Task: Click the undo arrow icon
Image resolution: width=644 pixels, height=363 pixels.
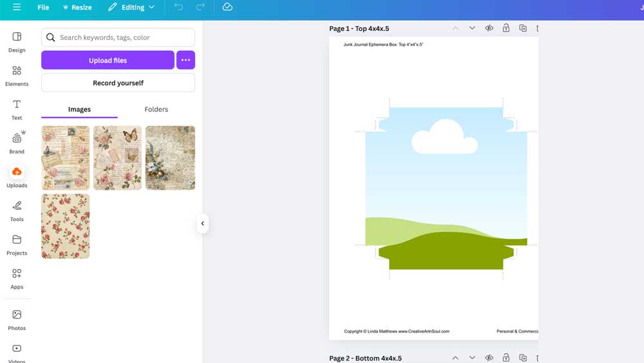Action: pos(178,7)
